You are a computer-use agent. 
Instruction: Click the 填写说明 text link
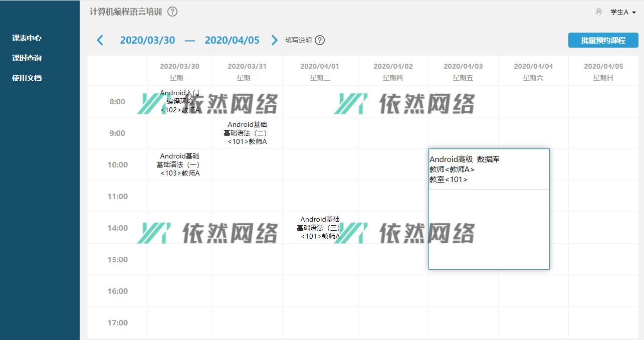(x=298, y=40)
